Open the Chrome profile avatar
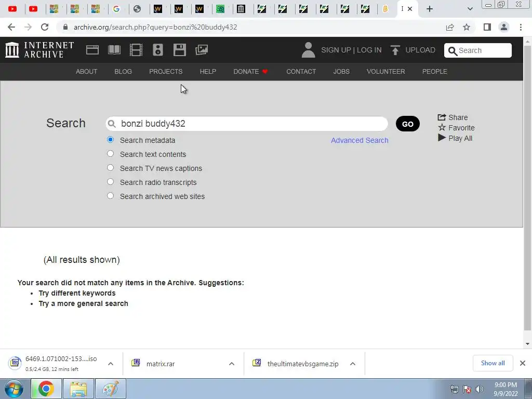The height and width of the screenshot is (399, 532). pos(504,27)
